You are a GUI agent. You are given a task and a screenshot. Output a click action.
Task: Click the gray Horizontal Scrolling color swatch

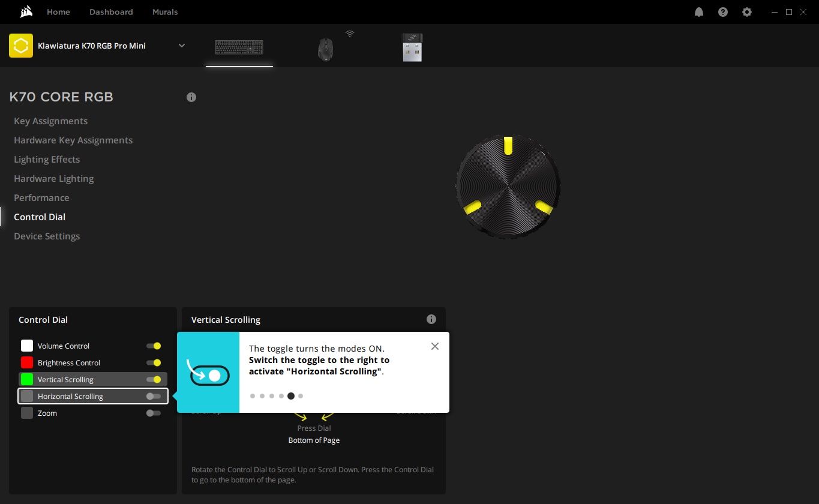pyautogui.click(x=27, y=396)
